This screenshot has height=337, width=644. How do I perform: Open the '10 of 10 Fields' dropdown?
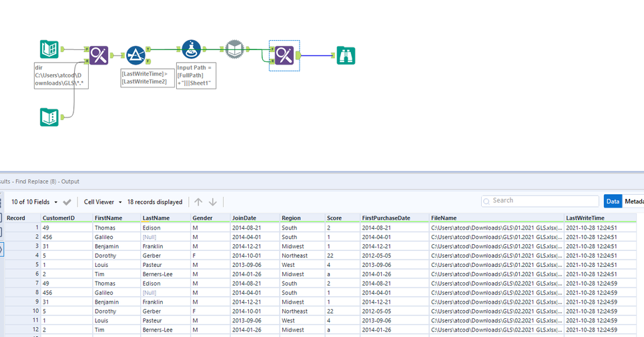(34, 202)
